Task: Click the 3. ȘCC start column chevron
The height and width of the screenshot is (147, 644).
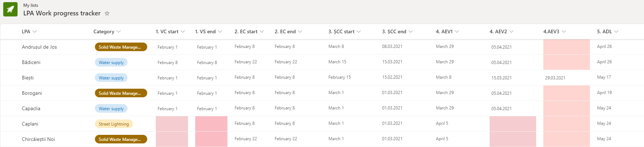Action: 359,31
